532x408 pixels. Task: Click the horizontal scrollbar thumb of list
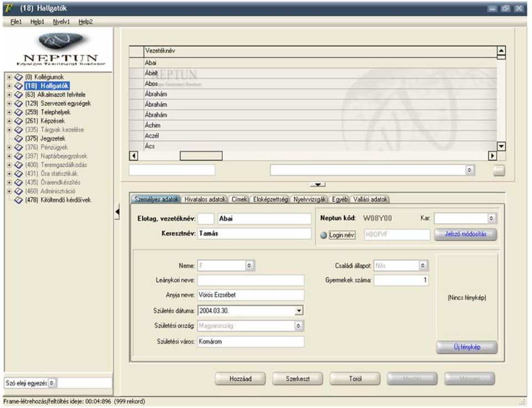[x=201, y=156]
